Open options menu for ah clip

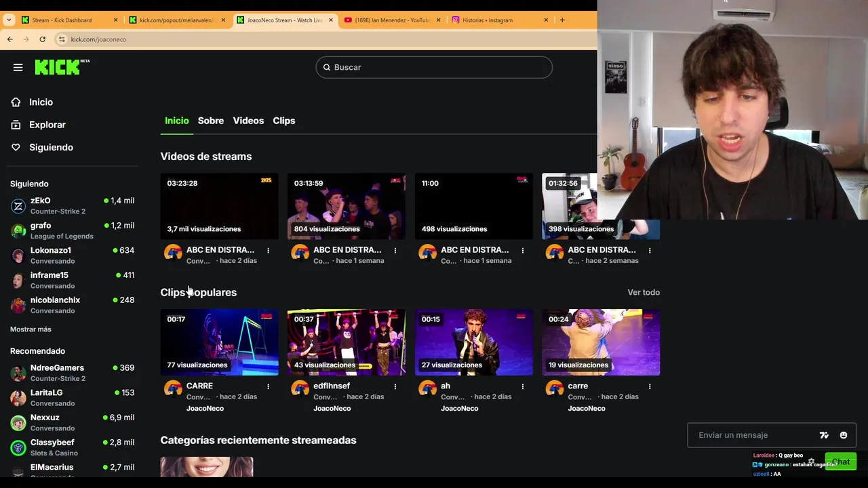(x=522, y=386)
